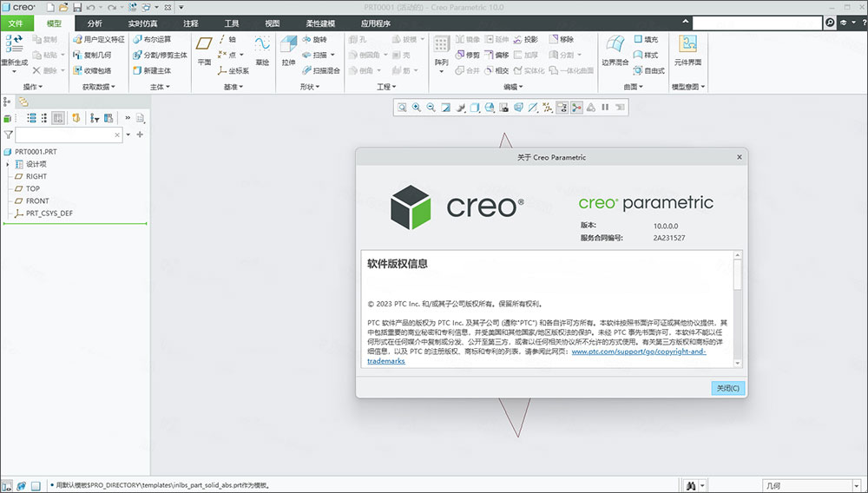868x493 pixels.
Task: Select the 复制几何 tool
Action: click(92, 55)
